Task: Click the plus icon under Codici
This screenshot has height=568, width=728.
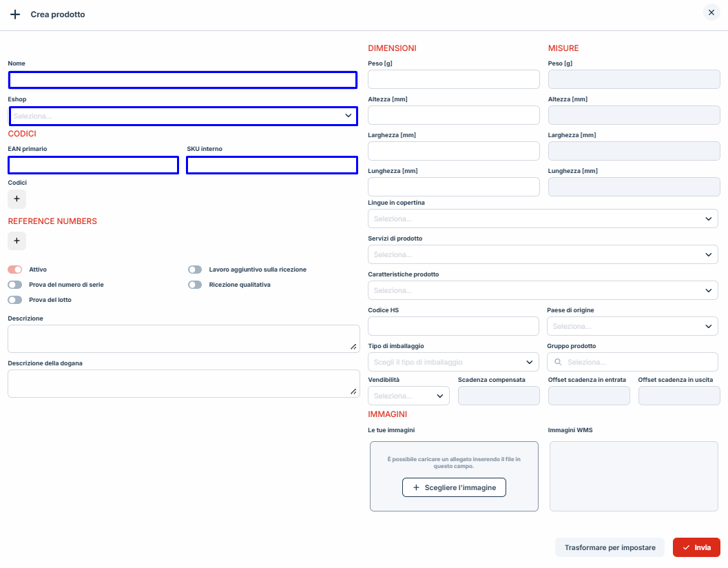Action: click(x=17, y=199)
